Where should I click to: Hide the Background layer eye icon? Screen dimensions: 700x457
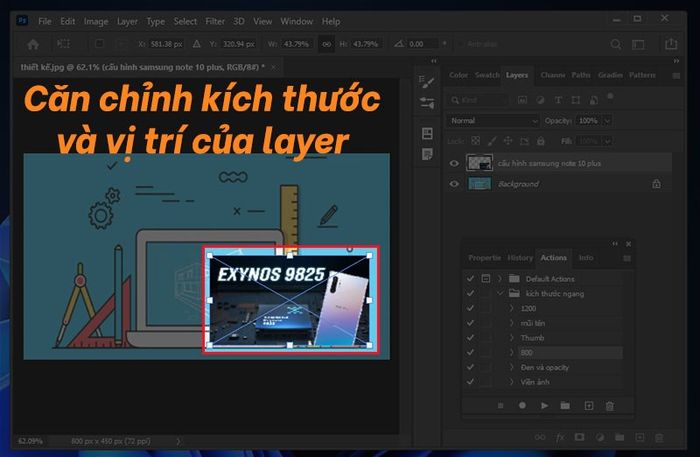coord(454,184)
